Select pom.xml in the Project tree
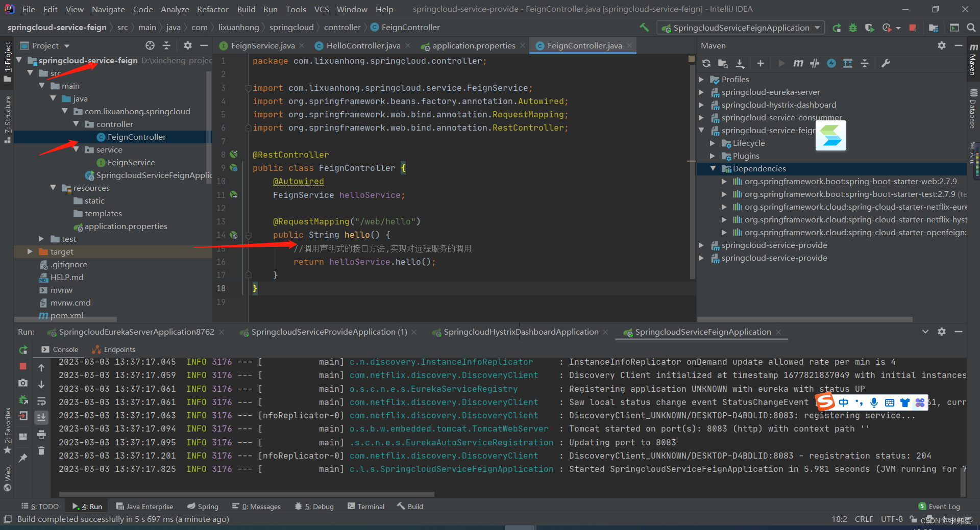Image resolution: width=980 pixels, height=530 pixels. [66, 315]
